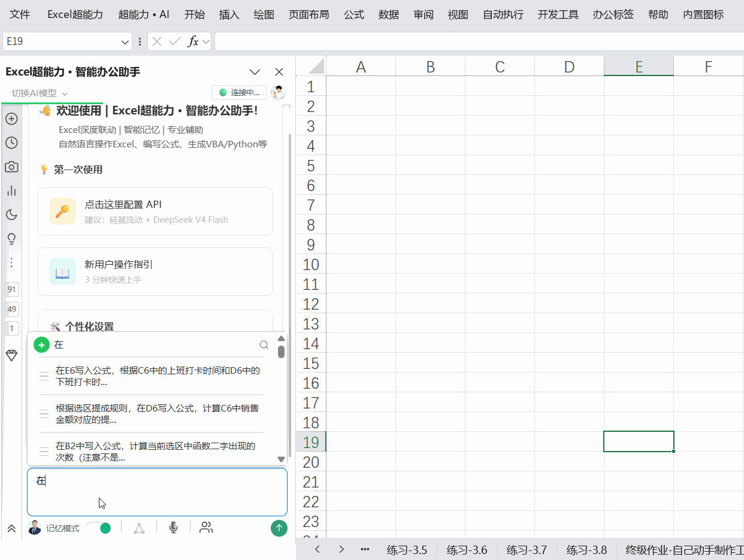The height and width of the screenshot is (560, 744).
Task: Click the user avatar at panel top right
Action: click(278, 92)
